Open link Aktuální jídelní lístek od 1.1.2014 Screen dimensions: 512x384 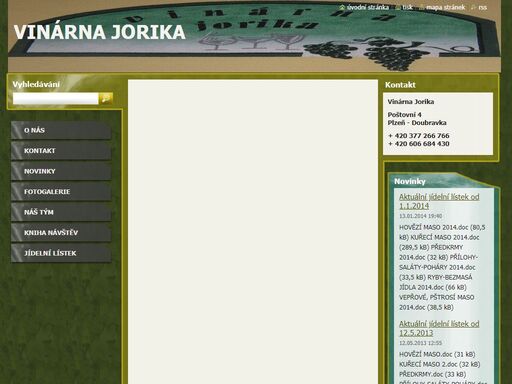click(x=439, y=201)
